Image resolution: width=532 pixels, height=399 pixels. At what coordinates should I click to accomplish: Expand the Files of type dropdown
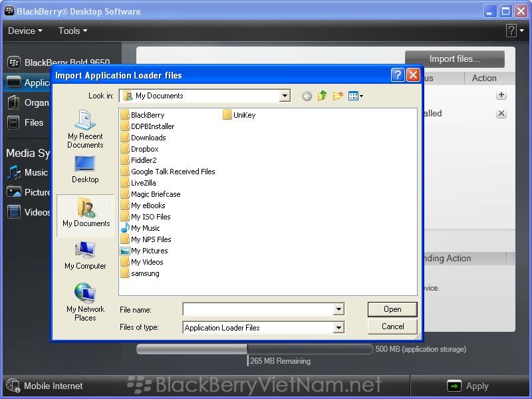point(338,327)
